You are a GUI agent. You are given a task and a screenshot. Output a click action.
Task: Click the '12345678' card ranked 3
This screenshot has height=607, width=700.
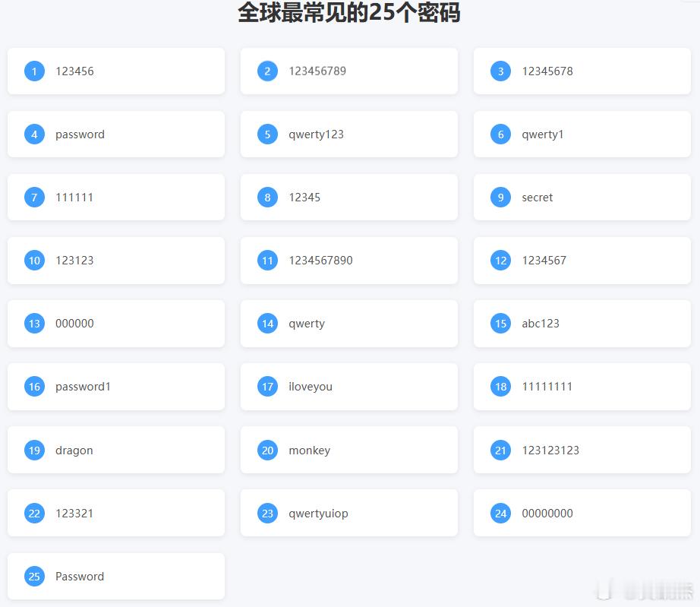tap(582, 71)
